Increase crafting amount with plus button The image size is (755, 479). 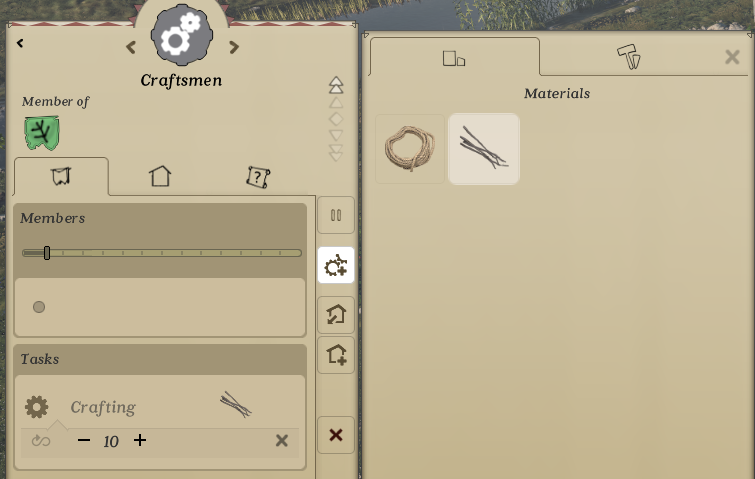(x=140, y=440)
